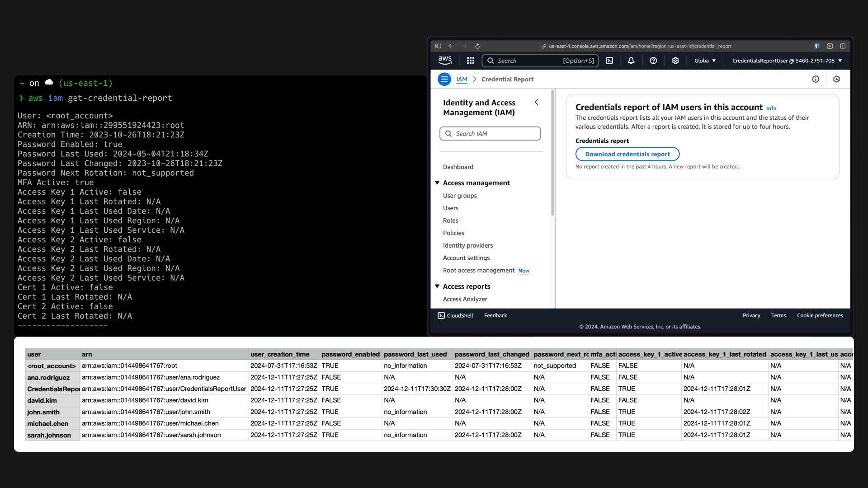The height and width of the screenshot is (488, 868).
Task: Click the 'get-credential-report' command in terminal
Action: (120, 98)
